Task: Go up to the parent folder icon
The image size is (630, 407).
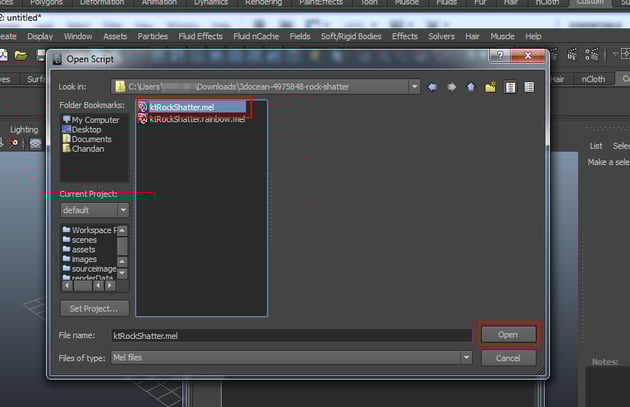Action: point(471,87)
